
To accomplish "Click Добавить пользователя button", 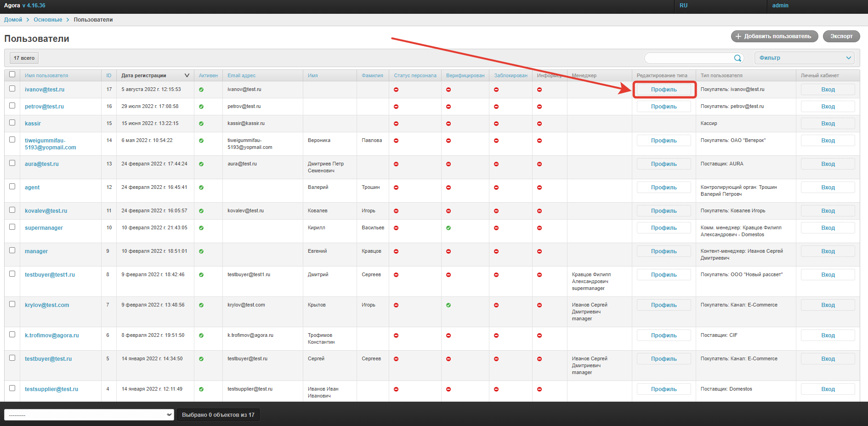I will point(774,36).
